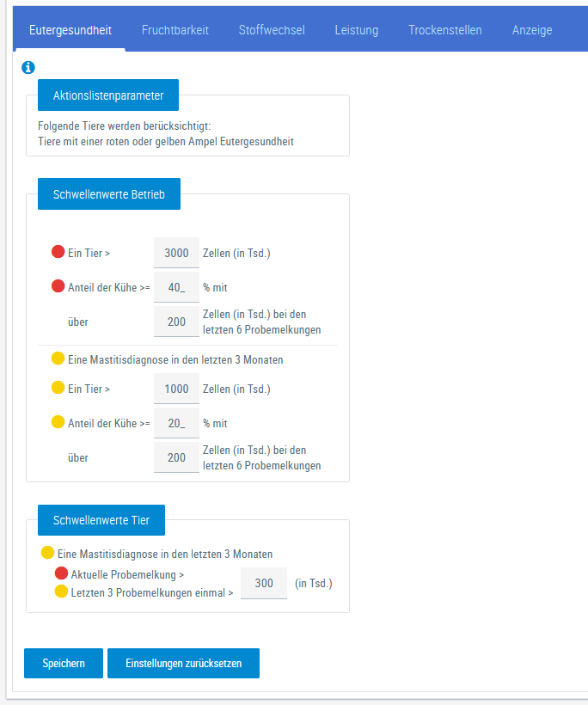Select the Eutergesundheit tab
Image resolution: width=588 pixels, height=705 pixels.
pos(70,30)
